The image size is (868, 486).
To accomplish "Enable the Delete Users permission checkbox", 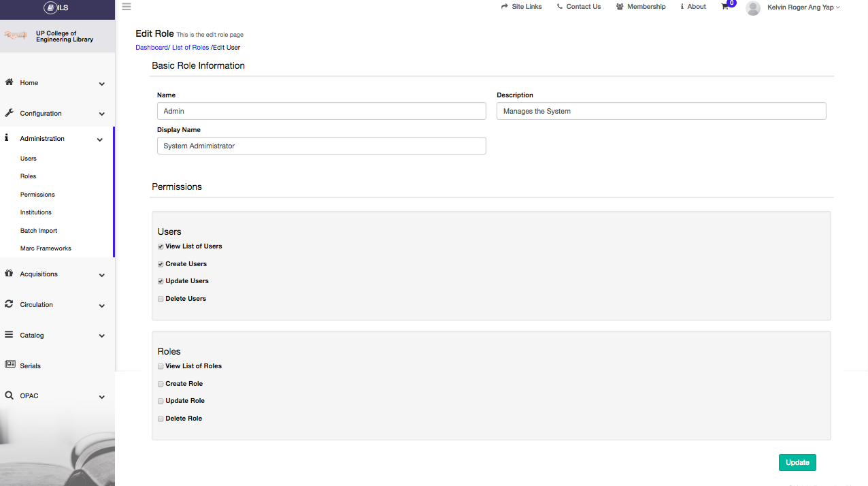I will click(x=161, y=299).
